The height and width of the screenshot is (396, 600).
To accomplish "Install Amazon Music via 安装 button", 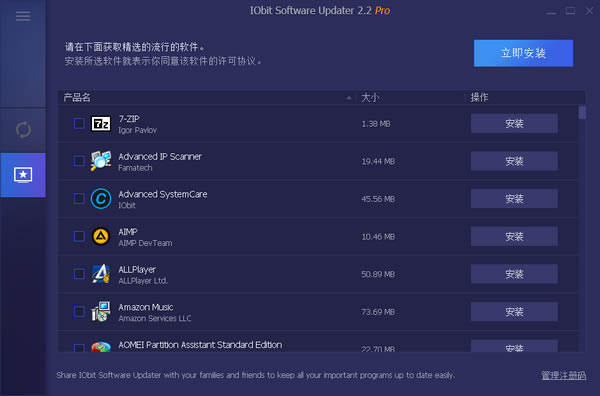I will (514, 312).
